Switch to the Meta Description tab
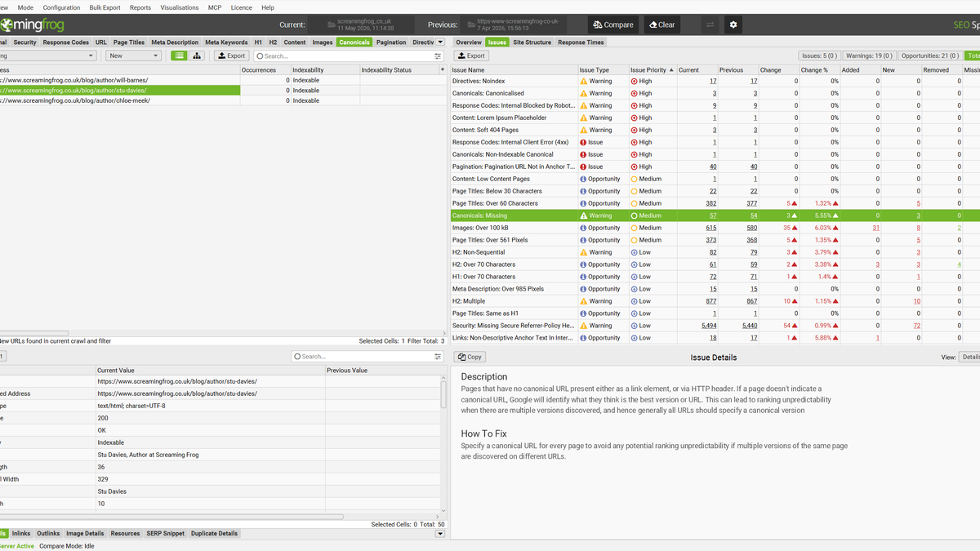 coord(175,42)
